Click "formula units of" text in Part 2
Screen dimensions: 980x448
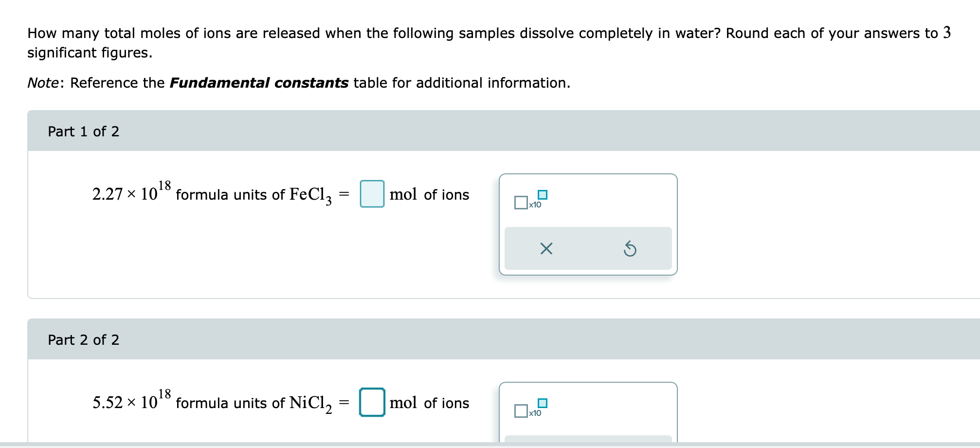click(230, 403)
